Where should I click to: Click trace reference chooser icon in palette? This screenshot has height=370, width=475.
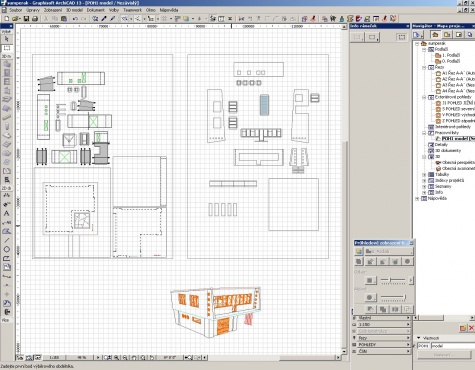coord(359,251)
